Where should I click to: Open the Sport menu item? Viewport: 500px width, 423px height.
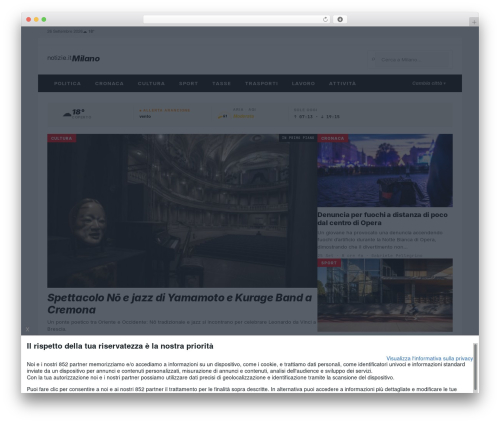188,83
